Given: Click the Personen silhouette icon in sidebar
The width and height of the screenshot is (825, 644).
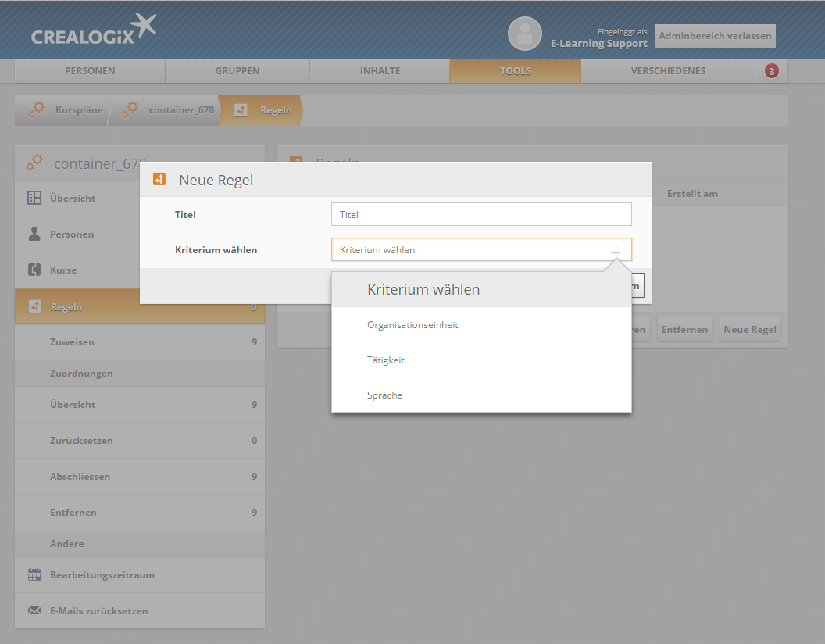Looking at the screenshot, I should coord(34,234).
